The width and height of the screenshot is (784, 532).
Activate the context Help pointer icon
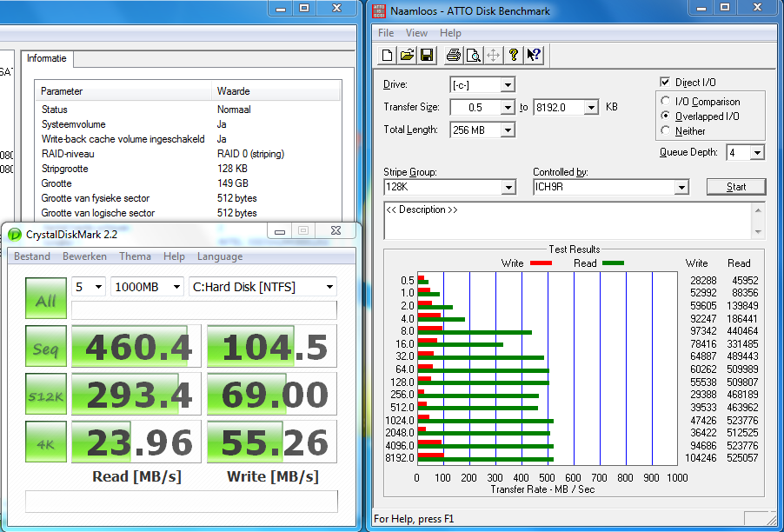534,55
